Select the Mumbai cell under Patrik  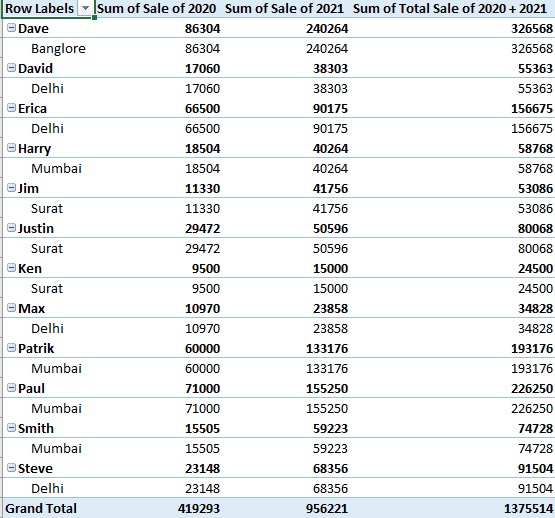56,369
